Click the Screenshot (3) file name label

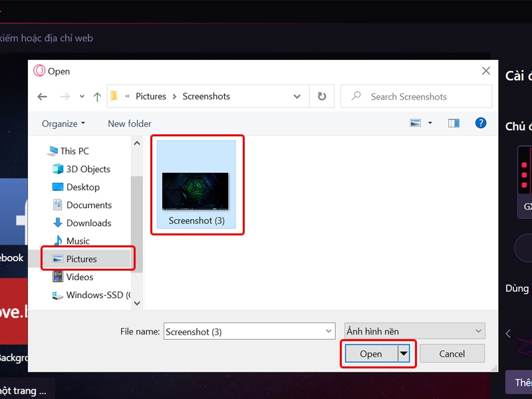pos(196,221)
